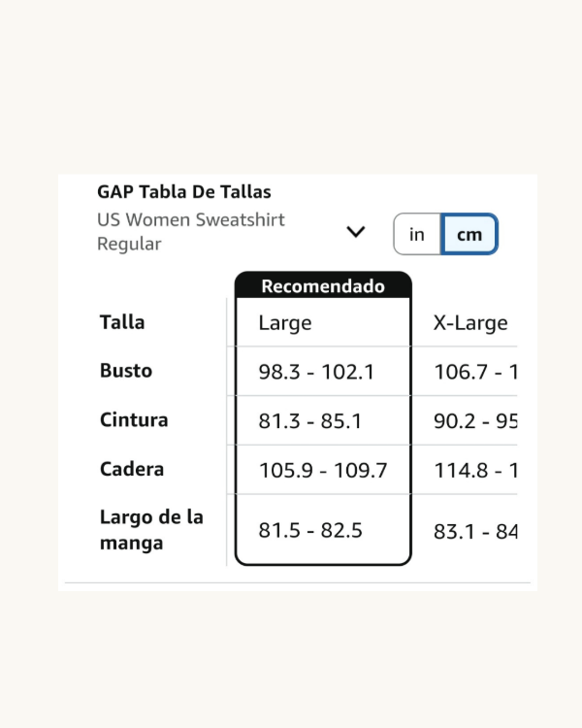Click the Large hip value 105.9 - 109.7
Image resolution: width=582 pixels, height=728 pixels.
coord(323,471)
